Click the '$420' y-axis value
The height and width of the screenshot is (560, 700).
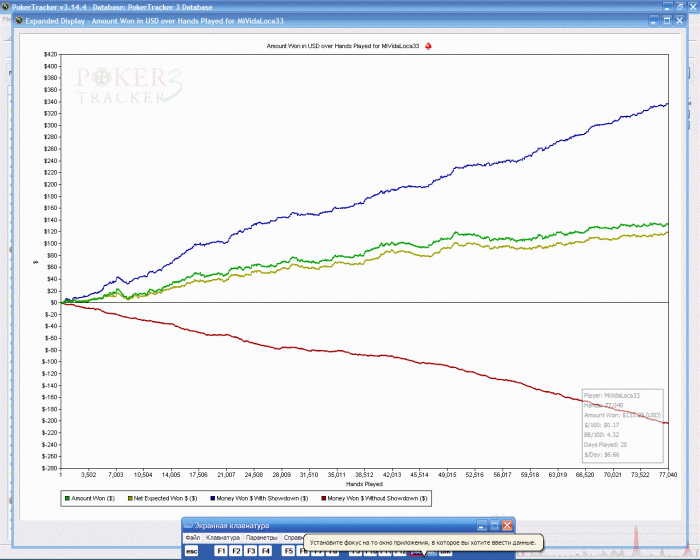pyautogui.click(x=50, y=54)
